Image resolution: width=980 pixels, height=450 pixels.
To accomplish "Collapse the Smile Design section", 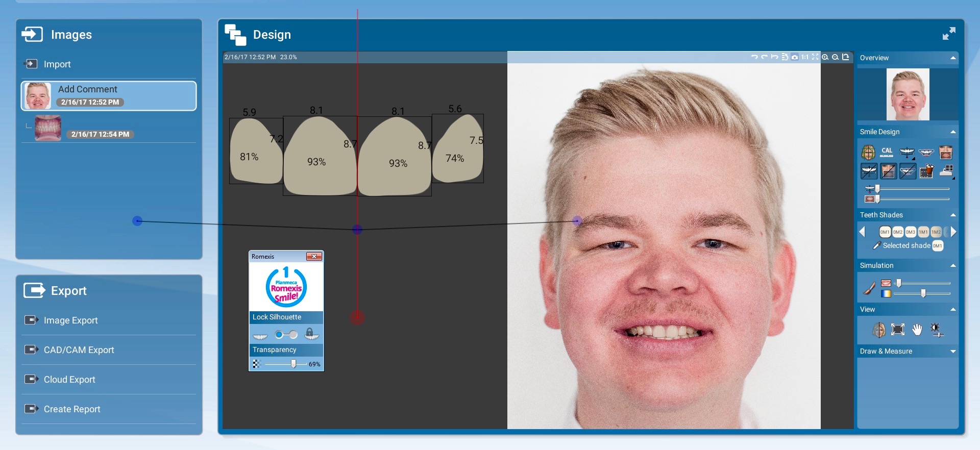I will [x=953, y=132].
